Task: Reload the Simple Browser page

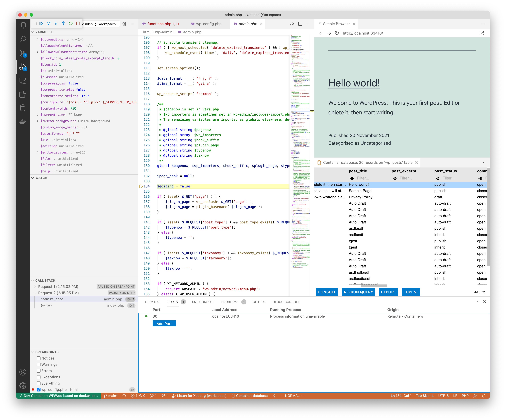Action: 337,33
